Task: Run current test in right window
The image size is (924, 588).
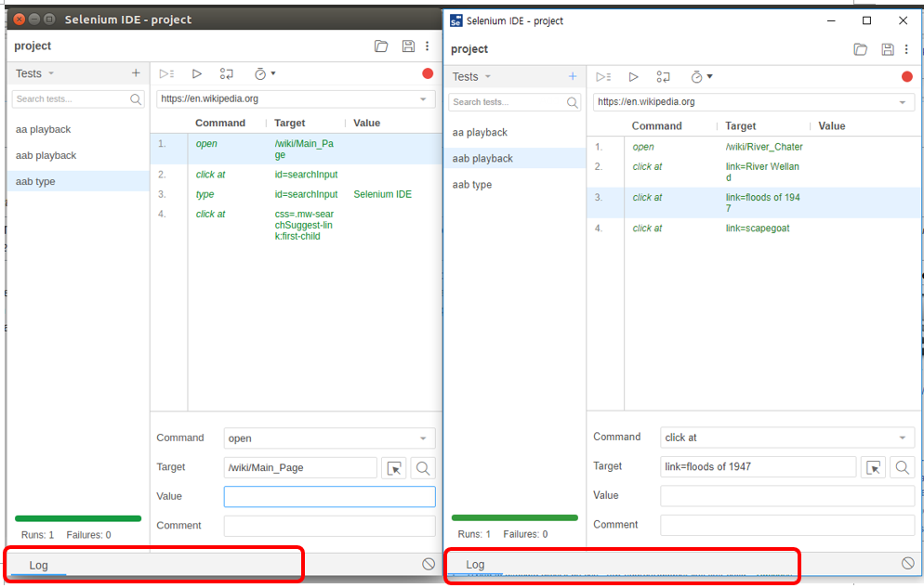Action: [x=633, y=76]
